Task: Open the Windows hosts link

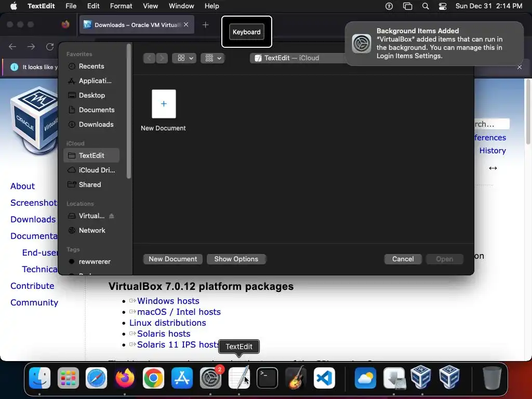Action: click(168, 301)
